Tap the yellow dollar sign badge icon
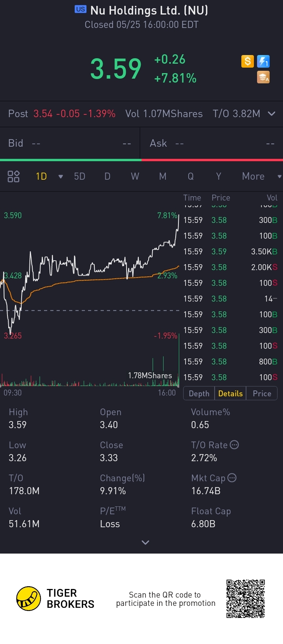Image resolution: width=283 pixels, height=644 pixels. pos(248,61)
